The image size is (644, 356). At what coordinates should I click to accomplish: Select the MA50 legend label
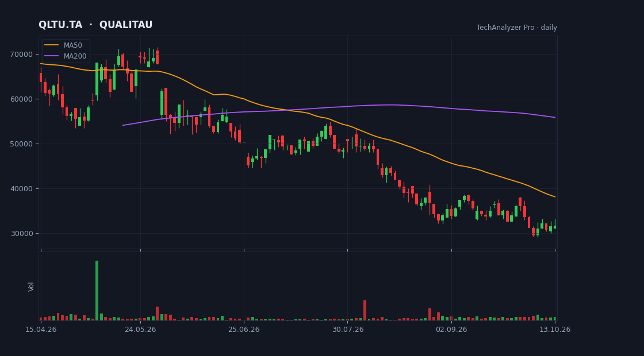(72, 45)
